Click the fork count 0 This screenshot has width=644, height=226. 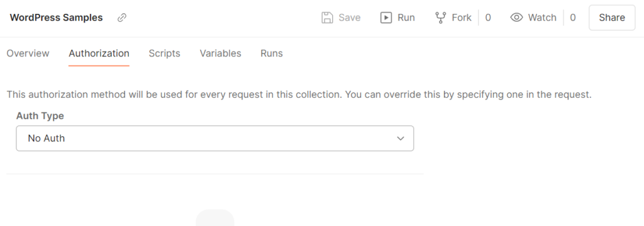click(x=488, y=18)
